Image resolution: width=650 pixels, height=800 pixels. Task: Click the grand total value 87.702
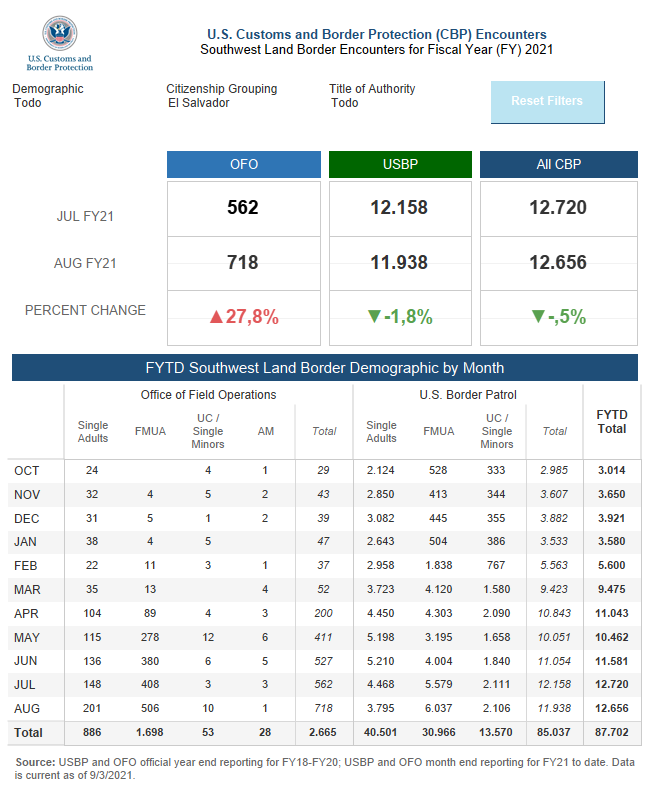point(611,732)
